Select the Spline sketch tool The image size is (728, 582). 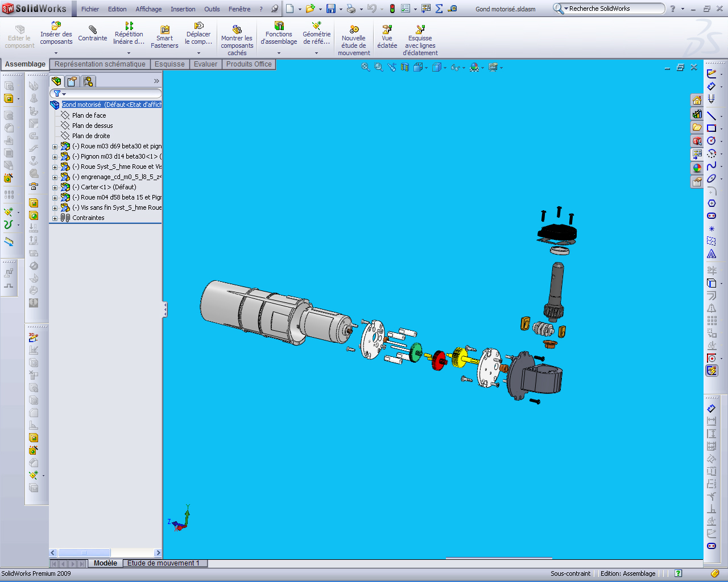(x=712, y=166)
